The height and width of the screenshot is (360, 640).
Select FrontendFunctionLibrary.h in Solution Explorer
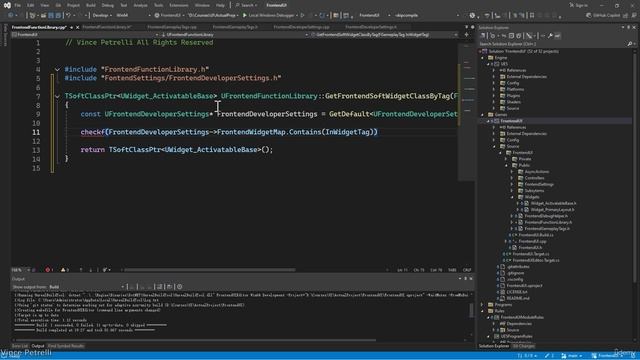tap(548, 222)
